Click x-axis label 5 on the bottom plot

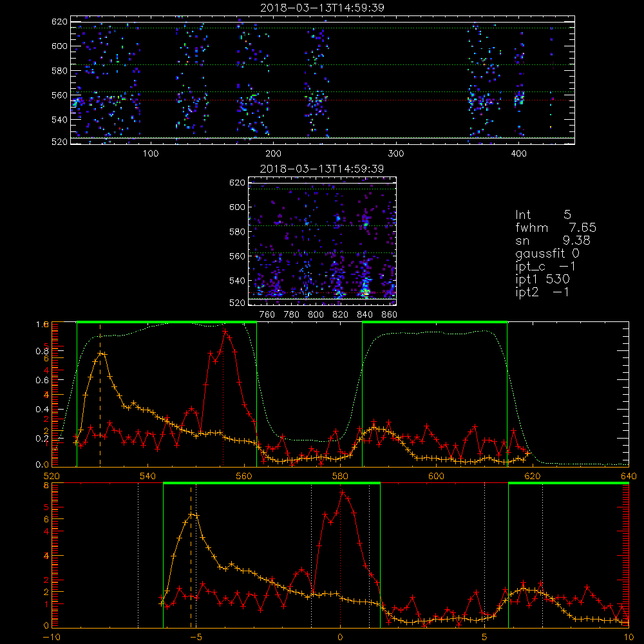tap(485, 637)
